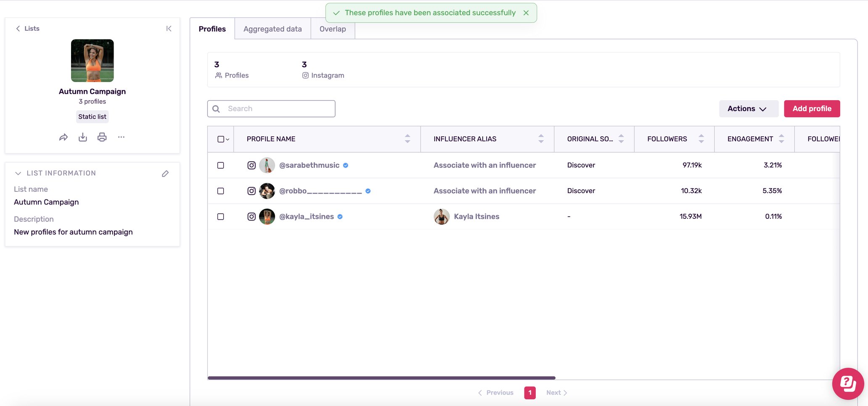
Task: Open the select-all dropdown caret in header
Action: (x=228, y=140)
